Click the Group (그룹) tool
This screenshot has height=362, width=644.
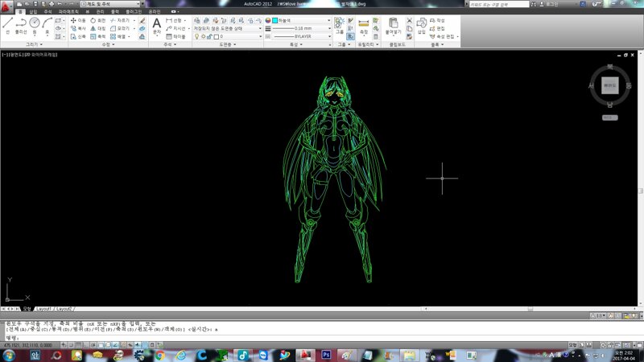[339, 26]
